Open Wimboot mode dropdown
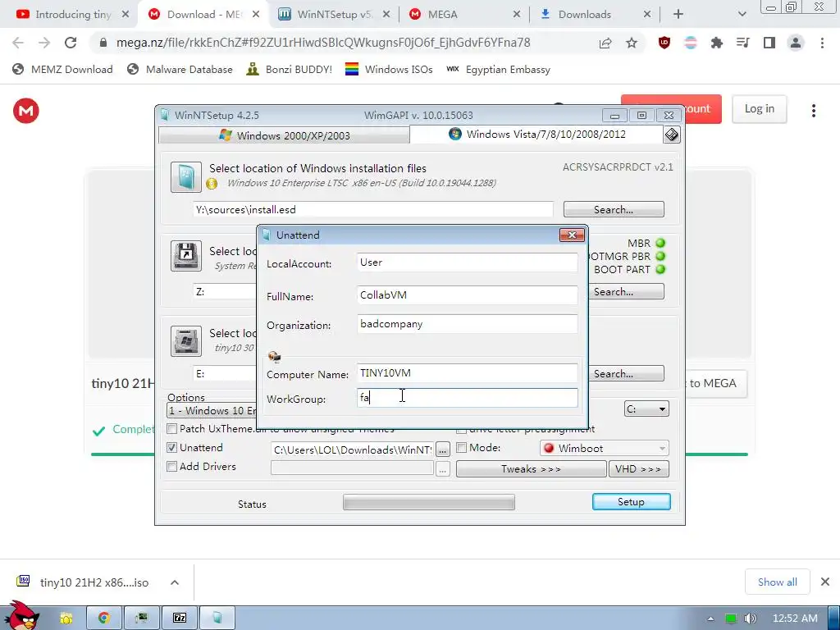840x630 pixels. tap(605, 448)
